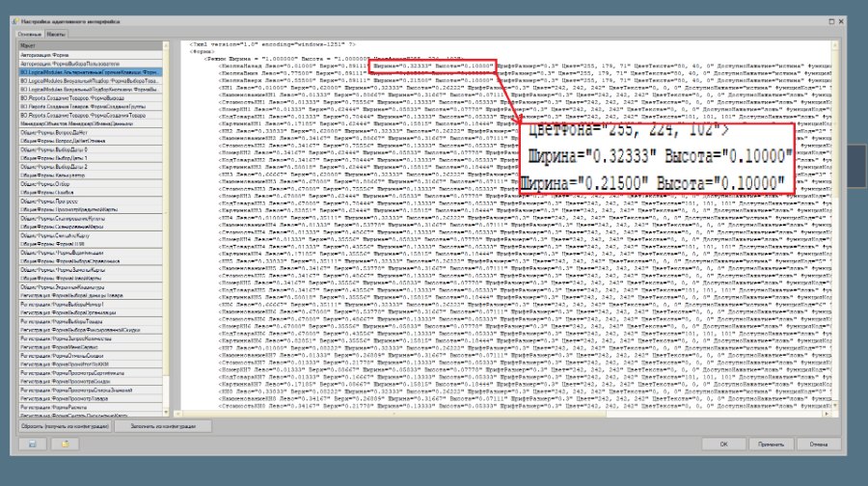Click the XML area horizontal scrollbar right arrow
Viewport: 868px width, 486px height.
coord(827,414)
